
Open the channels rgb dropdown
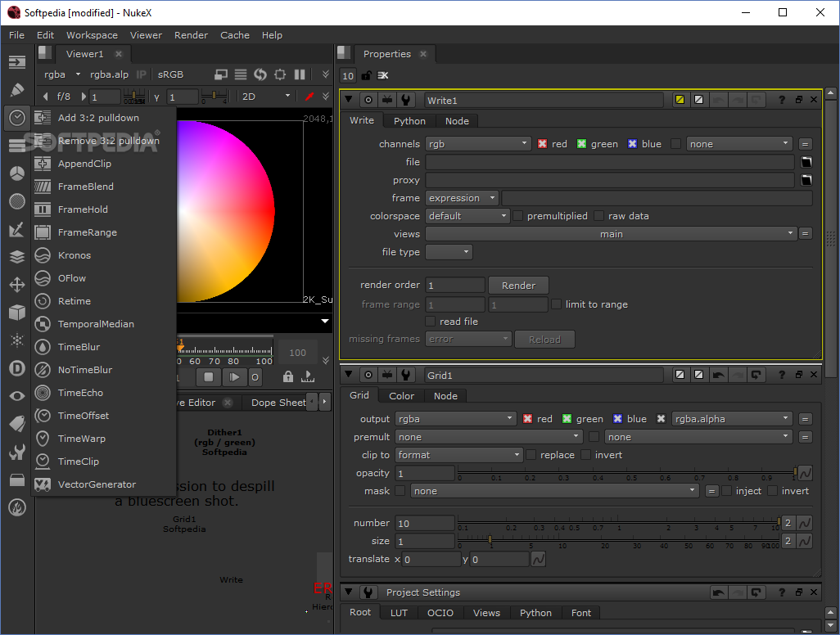pos(478,143)
